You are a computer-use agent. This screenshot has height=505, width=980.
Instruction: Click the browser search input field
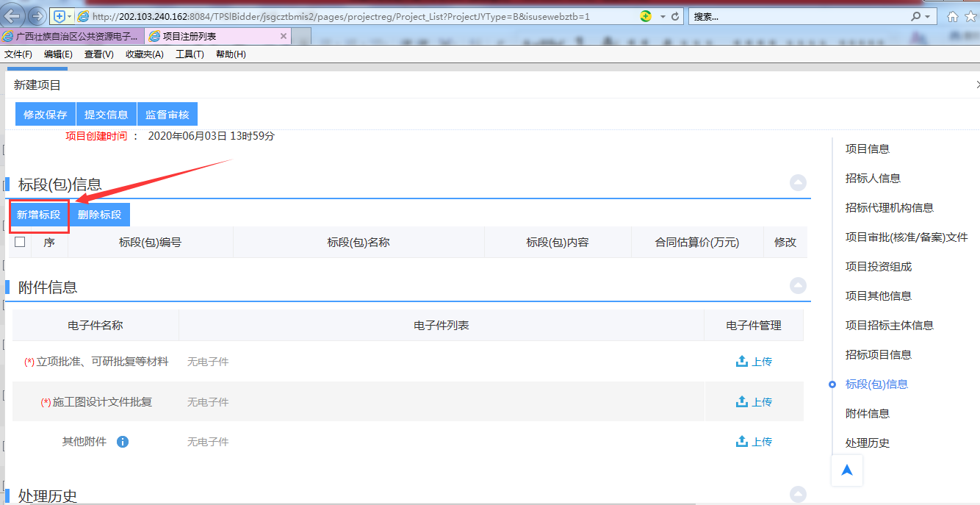pos(797,16)
